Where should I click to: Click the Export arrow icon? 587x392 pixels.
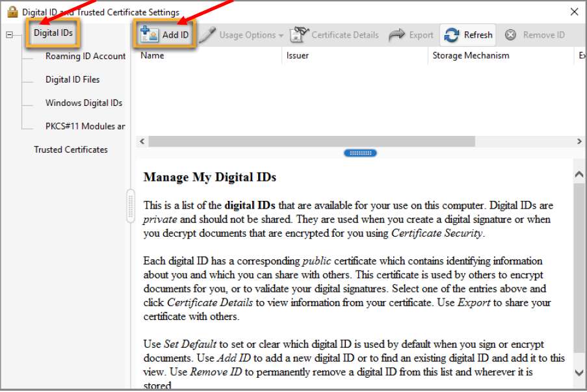tap(397, 35)
